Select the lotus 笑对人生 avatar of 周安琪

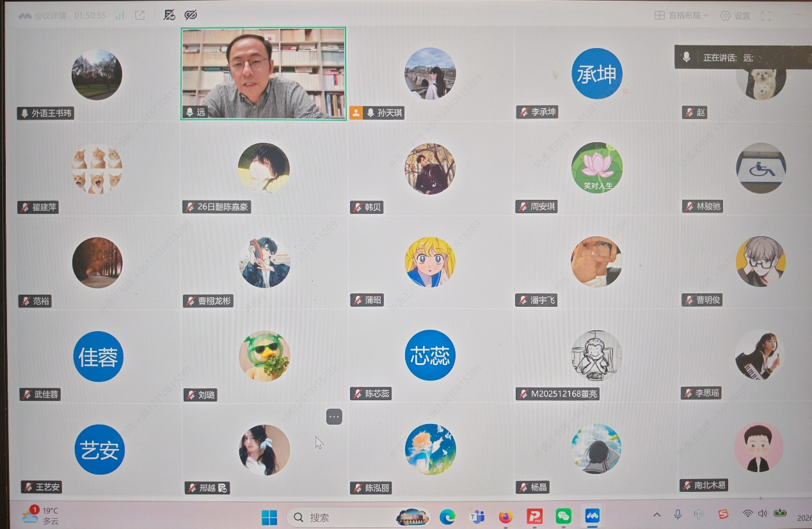[596, 168]
